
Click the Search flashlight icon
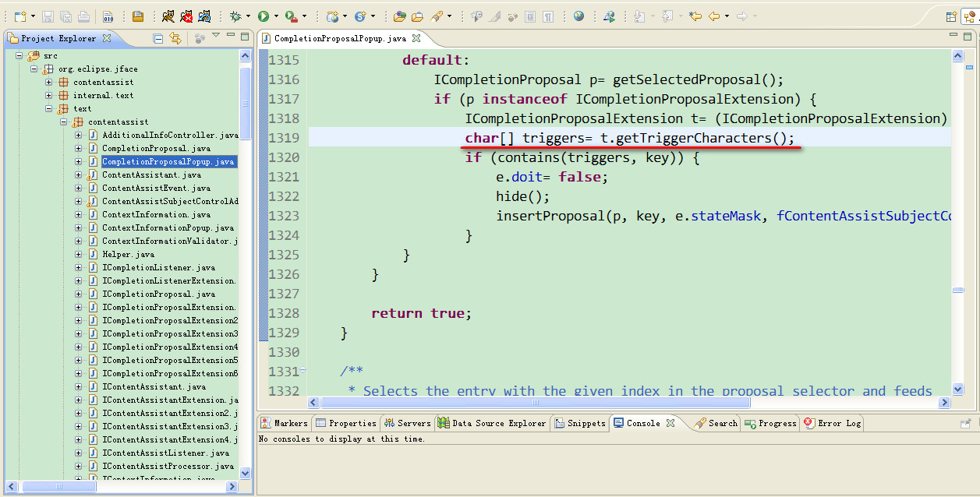click(x=437, y=16)
